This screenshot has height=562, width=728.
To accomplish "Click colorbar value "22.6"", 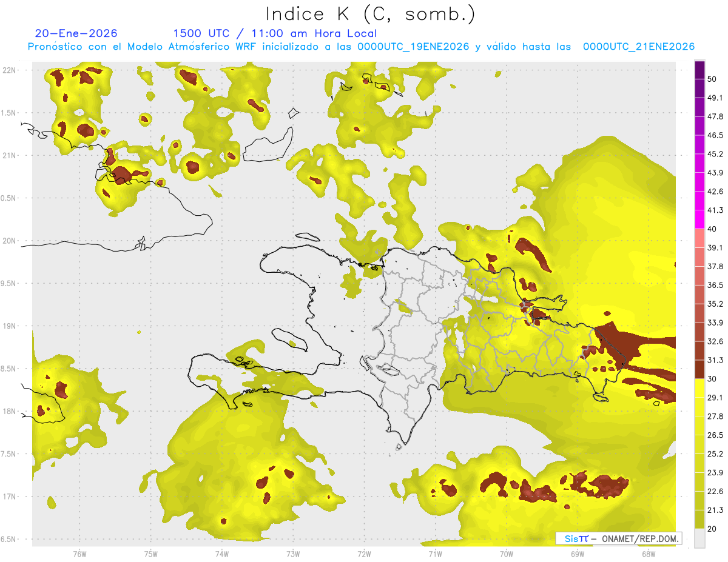I will [715, 492].
